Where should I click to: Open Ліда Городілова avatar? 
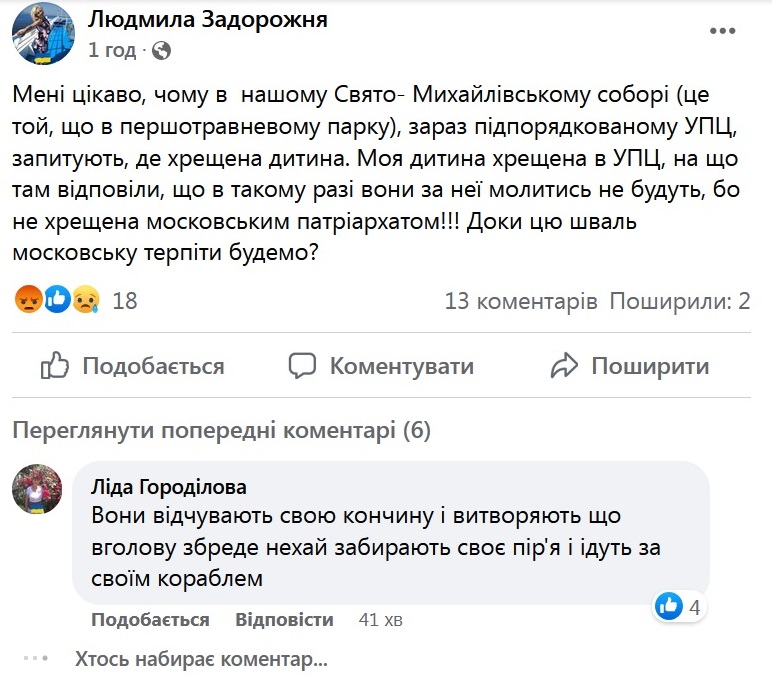point(37,489)
